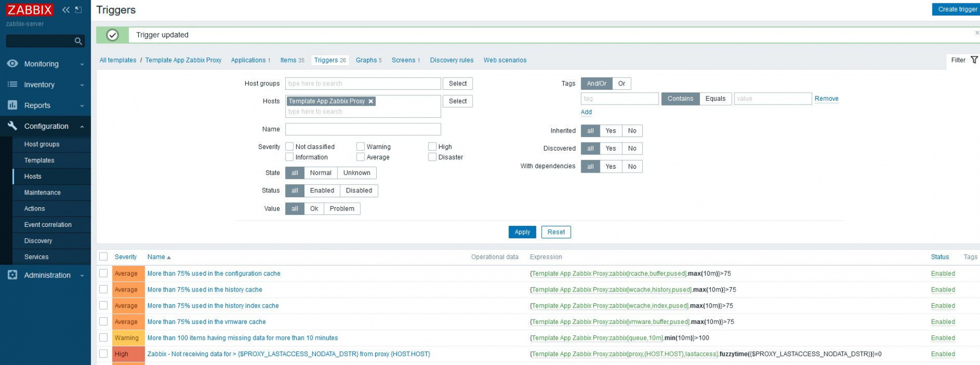Click the Remove tag link
This screenshot has height=365, width=980.
point(826,99)
